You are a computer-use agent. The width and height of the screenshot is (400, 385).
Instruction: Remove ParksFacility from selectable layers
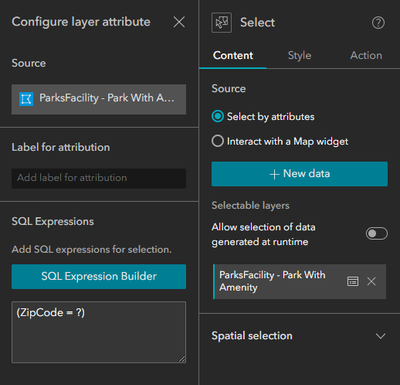point(371,281)
